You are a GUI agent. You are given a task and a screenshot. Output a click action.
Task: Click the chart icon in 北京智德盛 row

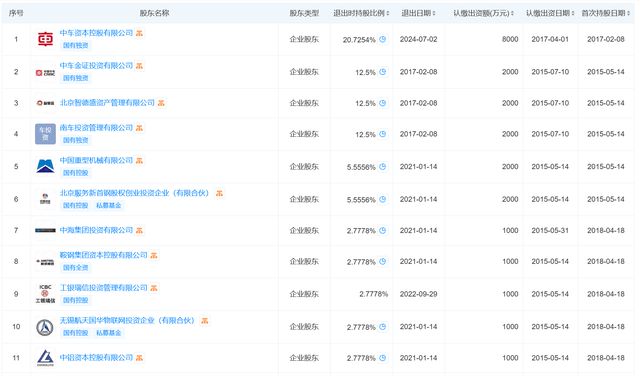point(382,103)
